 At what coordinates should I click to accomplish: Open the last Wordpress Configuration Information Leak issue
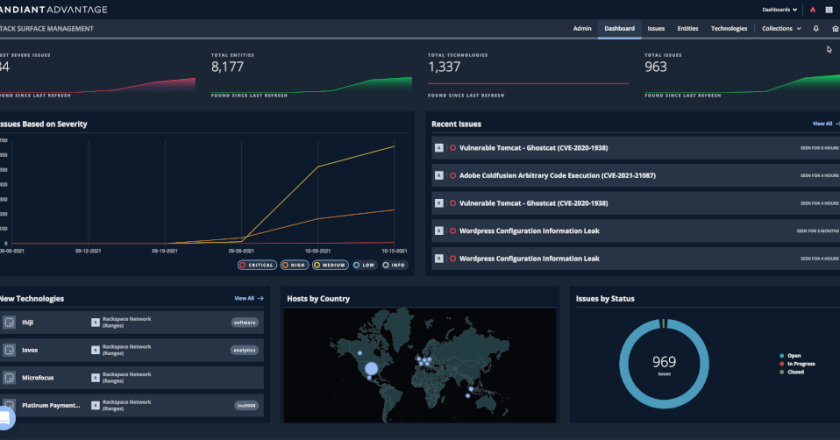[x=529, y=258]
